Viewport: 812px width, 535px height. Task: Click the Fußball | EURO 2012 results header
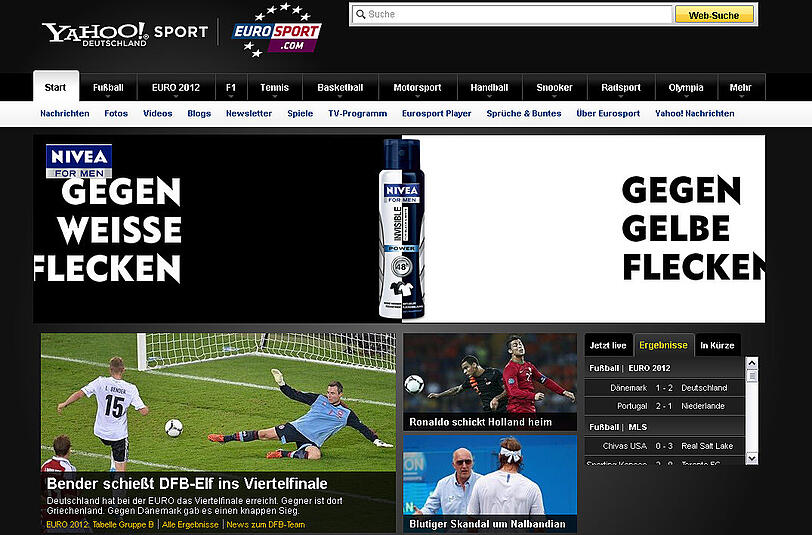click(664, 368)
